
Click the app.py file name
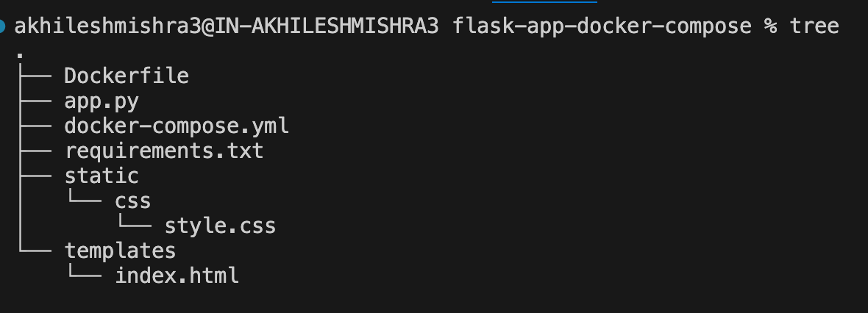point(102,102)
